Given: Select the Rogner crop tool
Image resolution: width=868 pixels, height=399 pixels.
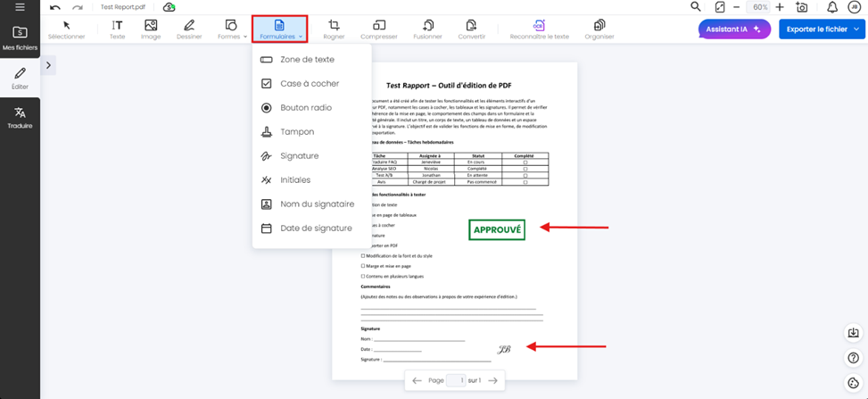Looking at the screenshot, I should (334, 29).
